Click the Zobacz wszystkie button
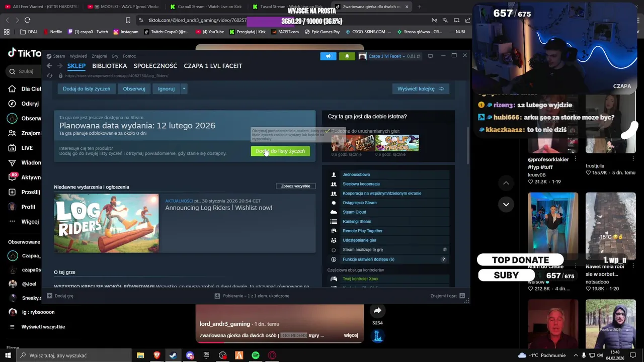The width and height of the screenshot is (644, 362). click(295, 186)
